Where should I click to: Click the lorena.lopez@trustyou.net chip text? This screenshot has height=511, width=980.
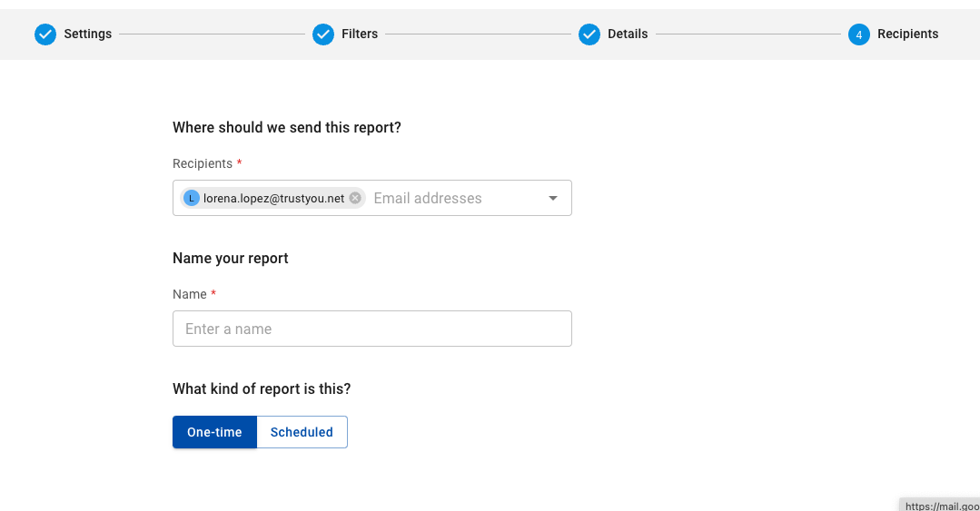pyautogui.click(x=273, y=198)
